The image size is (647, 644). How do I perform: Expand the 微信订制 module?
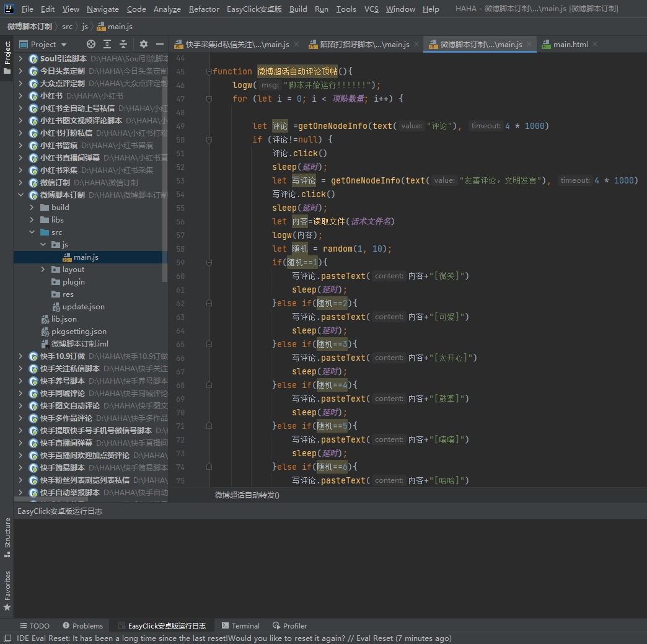tap(20, 182)
